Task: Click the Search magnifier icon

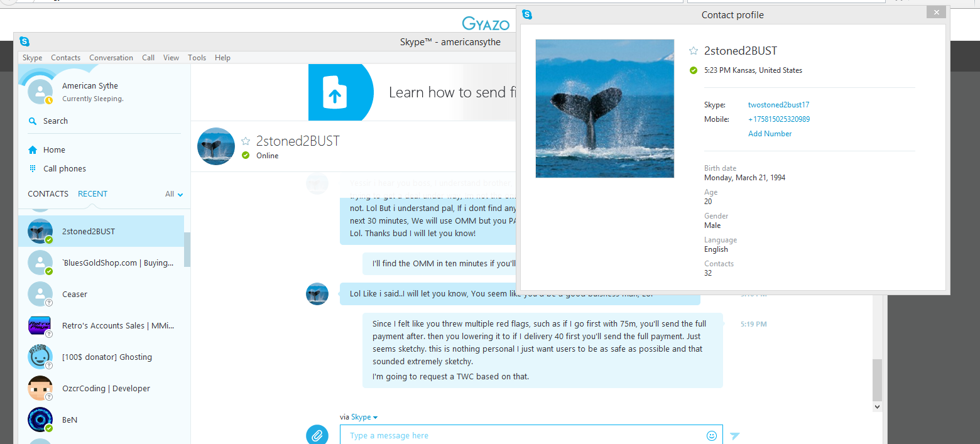Action: pos(33,121)
